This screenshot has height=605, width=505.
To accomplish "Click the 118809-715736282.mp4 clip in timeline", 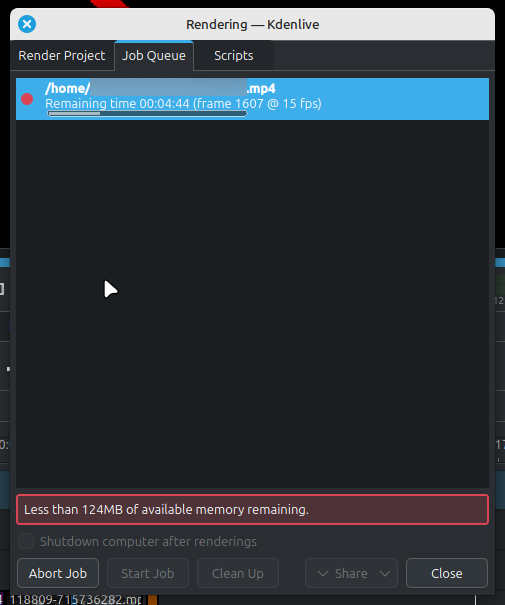I will pyautogui.click(x=75, y=600).
